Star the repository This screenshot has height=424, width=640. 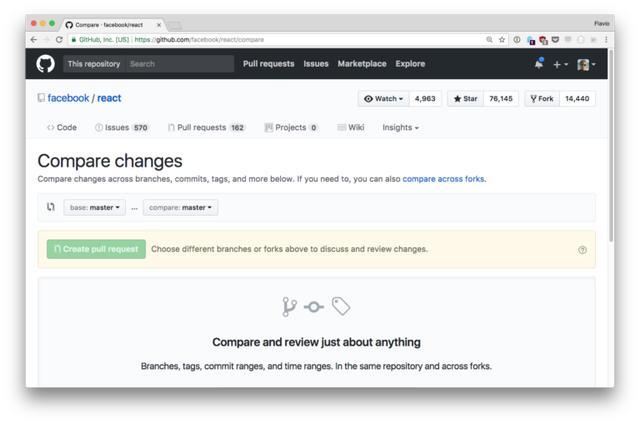point(465,99)
